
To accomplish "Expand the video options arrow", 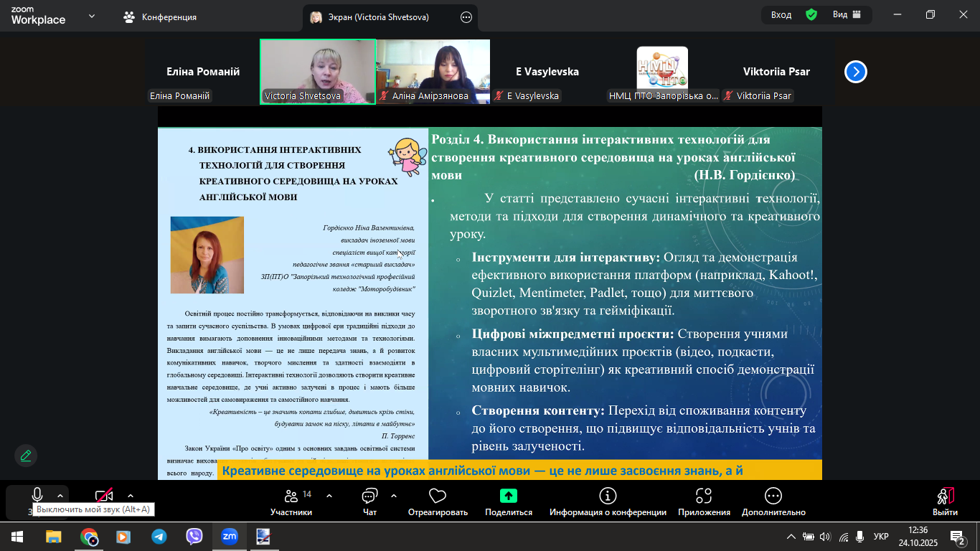I will coord(131,496).
